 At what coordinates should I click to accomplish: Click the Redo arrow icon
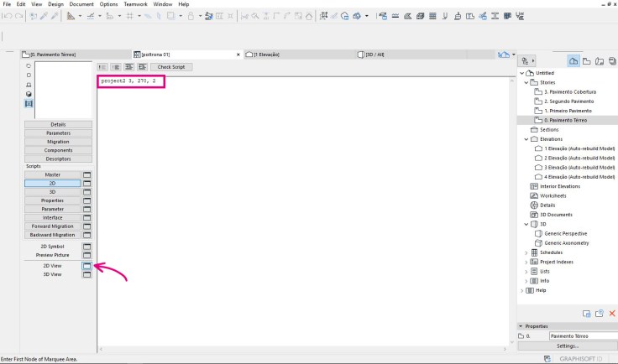[19, 16]
